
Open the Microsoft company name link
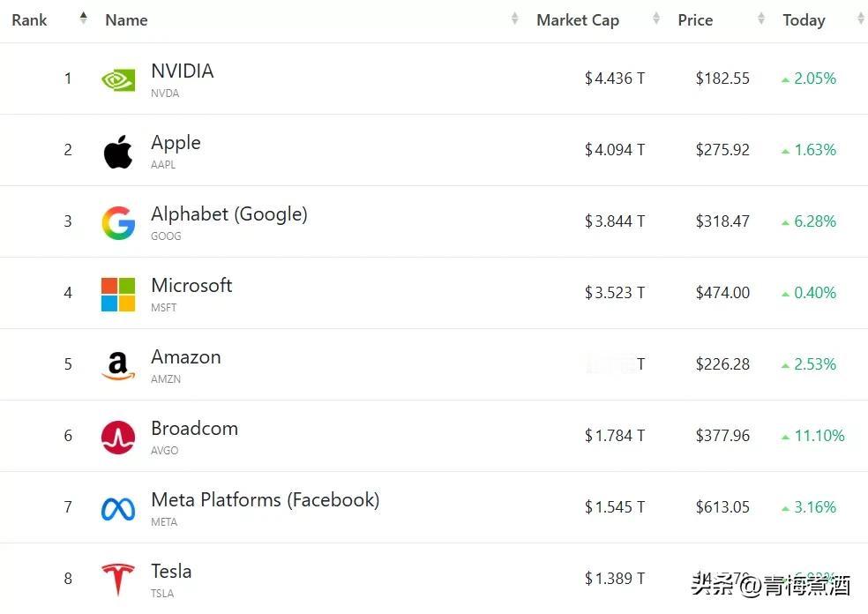[191, 286]
